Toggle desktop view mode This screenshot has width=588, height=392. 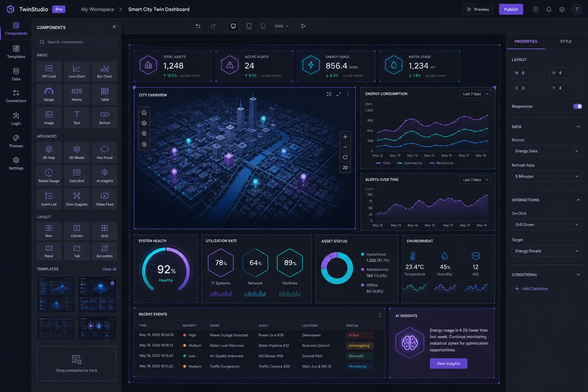[x=233, y=26]
